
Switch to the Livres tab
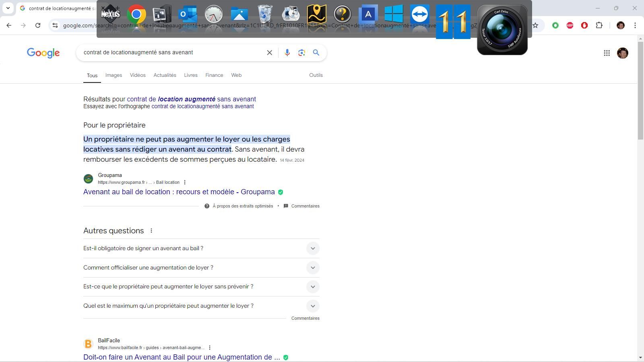[191, 75]
